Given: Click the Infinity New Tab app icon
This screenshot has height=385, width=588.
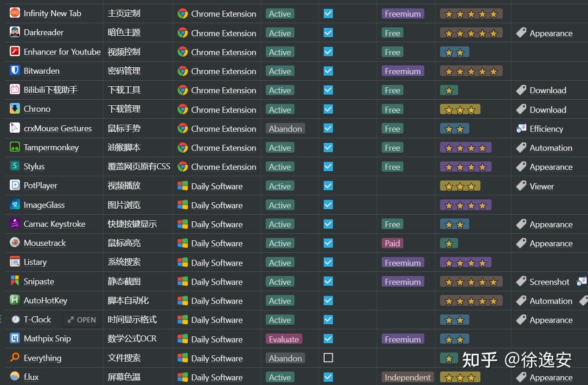Looking at the screenshot, I should click(15, 13).
